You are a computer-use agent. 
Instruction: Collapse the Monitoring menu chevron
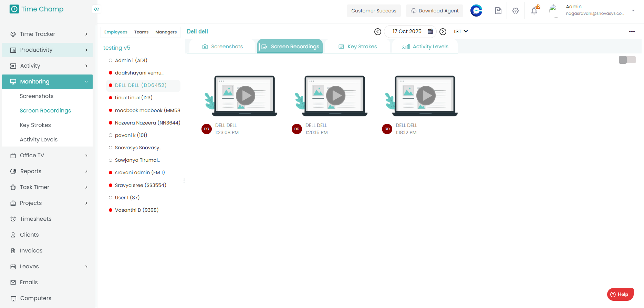[86, 82]
